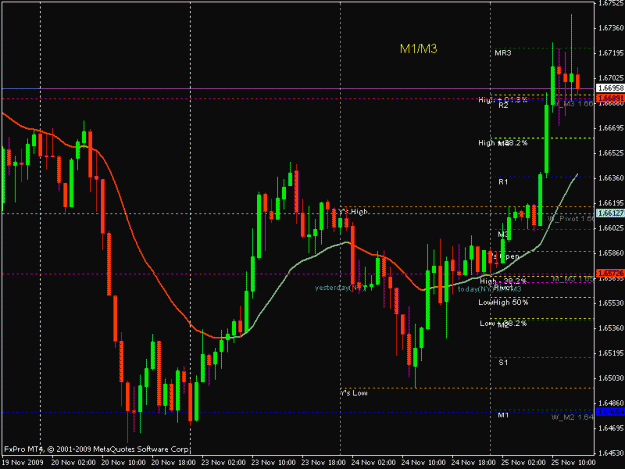Select the W_Pivot weekly level label
Screen dimensions: 625x469
coord(571,219)
